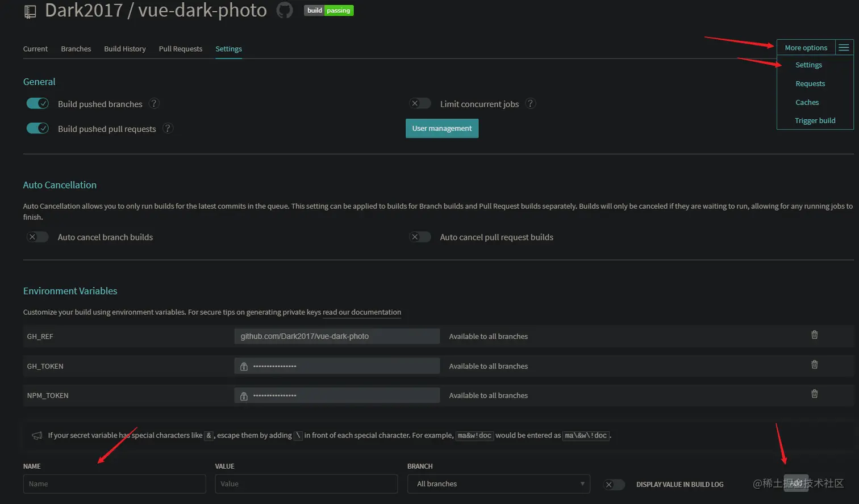
Task: Open help for Build pushed branches
Action: 154,104
